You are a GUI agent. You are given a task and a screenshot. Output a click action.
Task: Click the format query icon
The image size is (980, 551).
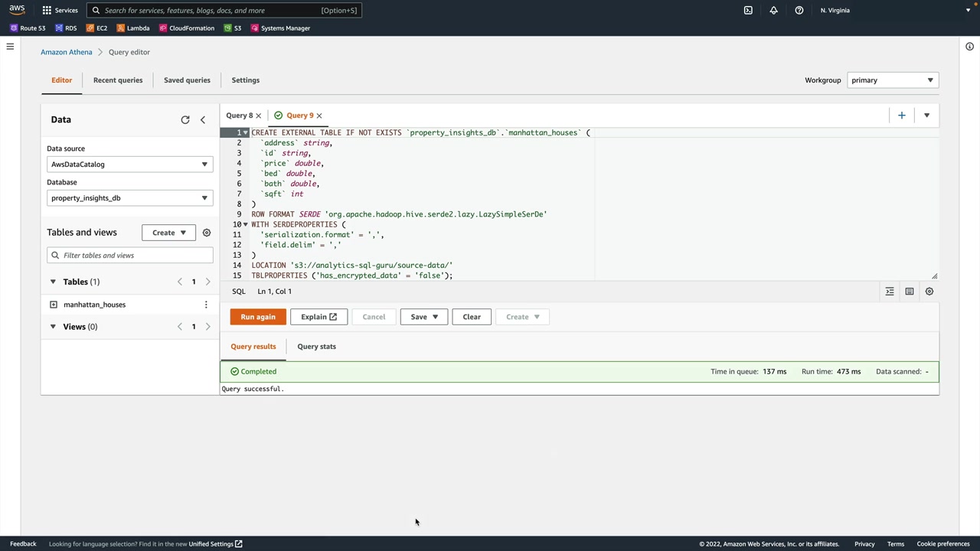click(x=890, y=292)
